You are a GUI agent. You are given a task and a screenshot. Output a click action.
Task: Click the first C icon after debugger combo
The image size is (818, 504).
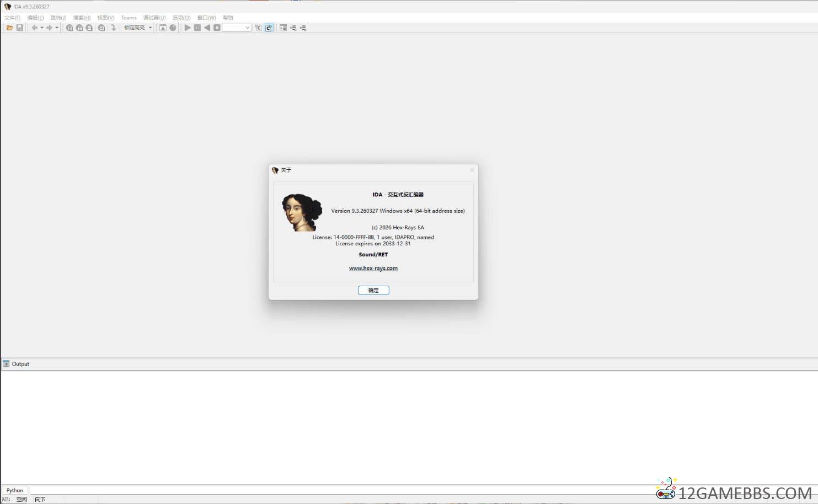[258, 28]
